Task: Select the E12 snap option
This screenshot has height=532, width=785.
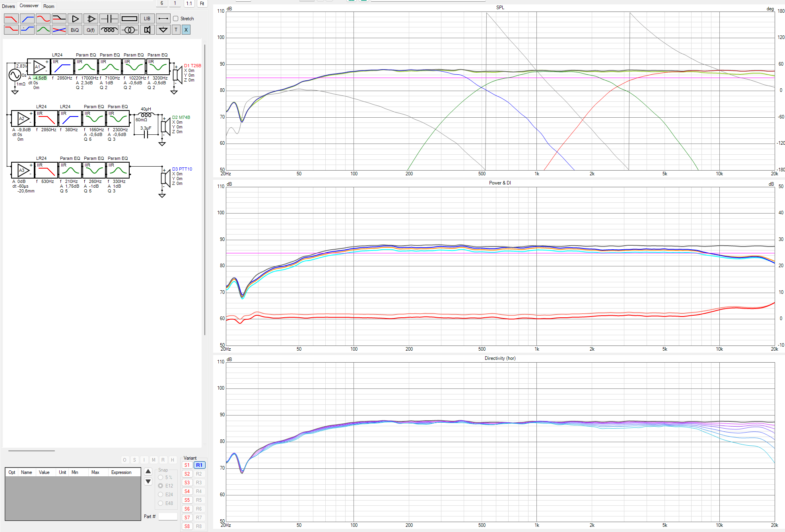Action: [x=161, y=486]
